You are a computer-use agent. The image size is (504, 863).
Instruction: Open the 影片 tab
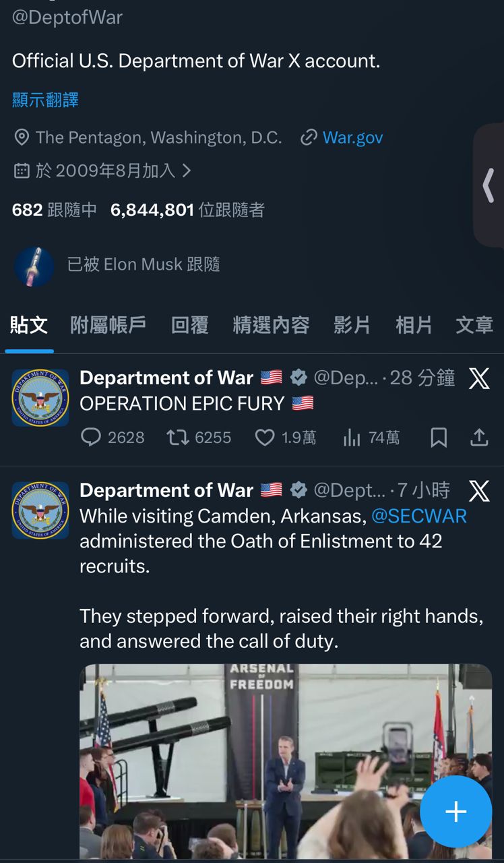pyautogui.click(x=352, y=325)
